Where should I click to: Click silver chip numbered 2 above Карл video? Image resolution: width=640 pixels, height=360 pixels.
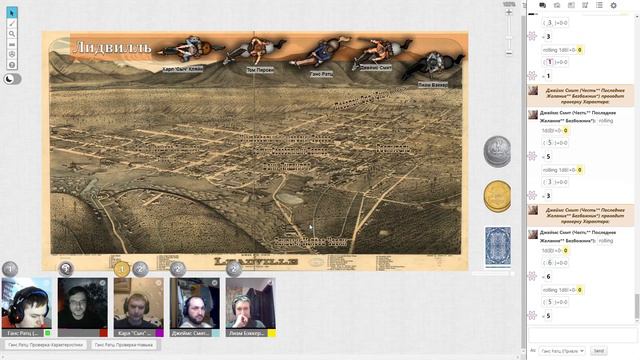coord(140,269)
